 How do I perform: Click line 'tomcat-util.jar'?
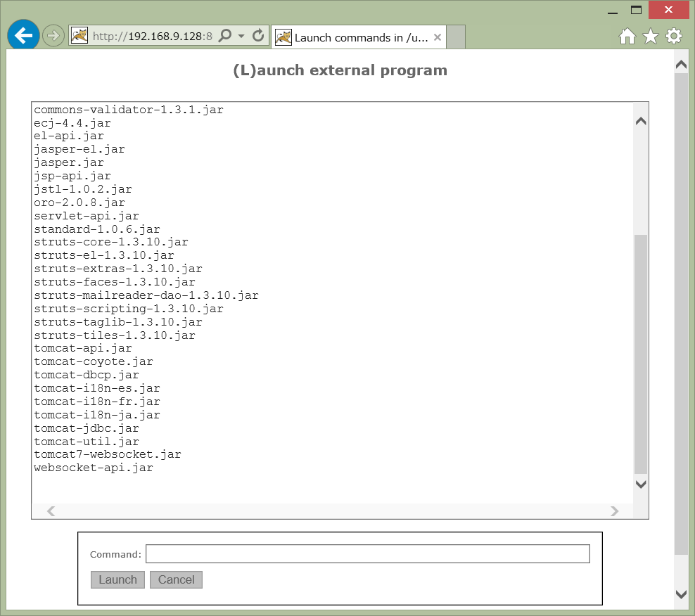coord(87,441)
